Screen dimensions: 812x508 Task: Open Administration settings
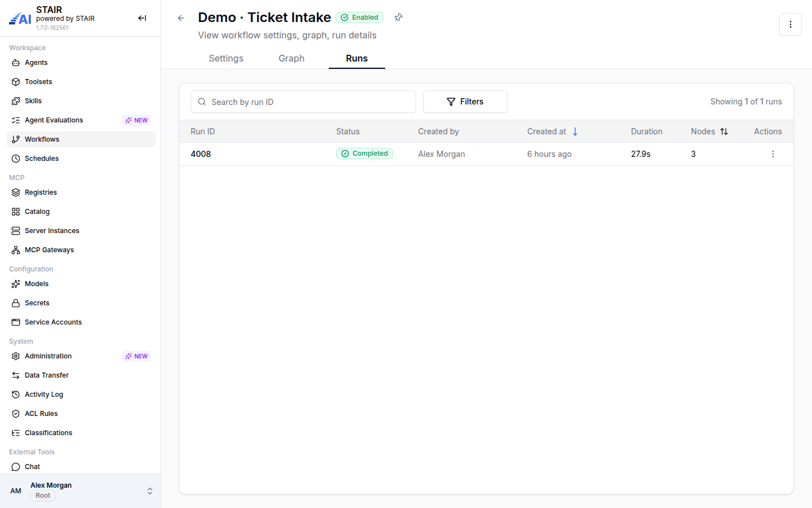pyautogui.click(x=81, y=356)
